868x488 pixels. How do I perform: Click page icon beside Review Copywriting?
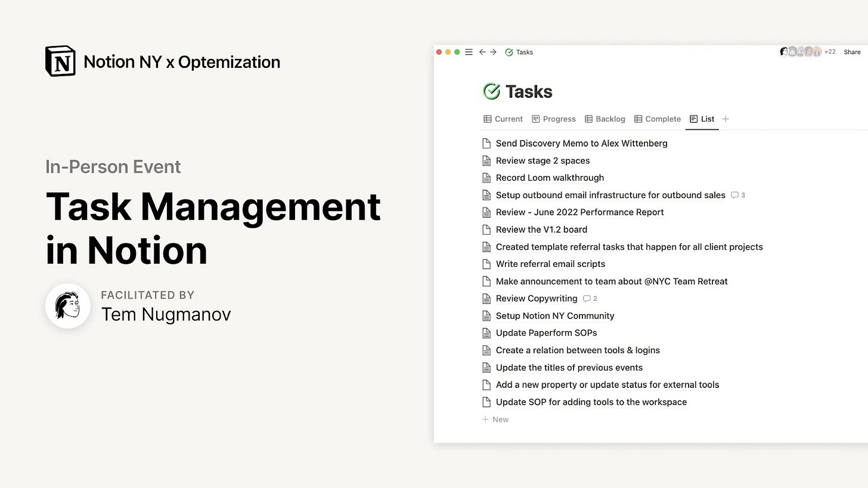(x=486, y=299)
